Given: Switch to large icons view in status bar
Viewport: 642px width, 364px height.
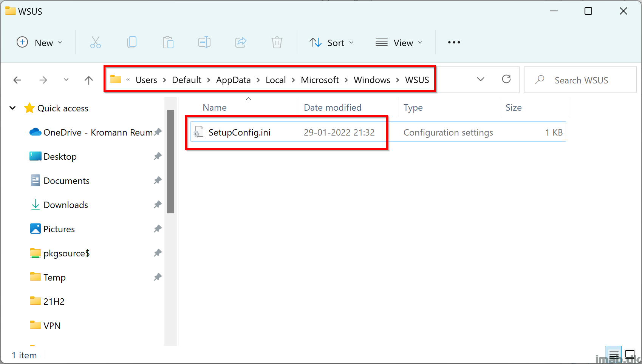Looking at the screenshot, I should click(x=630, y=355).
